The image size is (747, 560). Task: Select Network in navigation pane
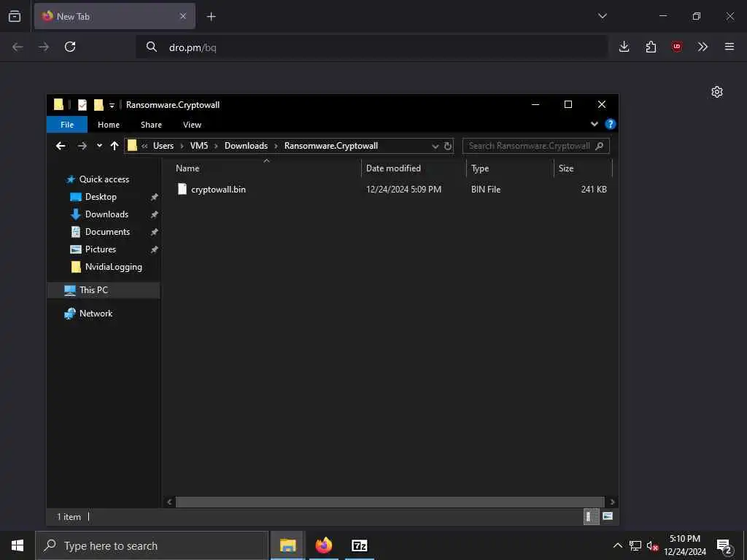tap(96, 314)
